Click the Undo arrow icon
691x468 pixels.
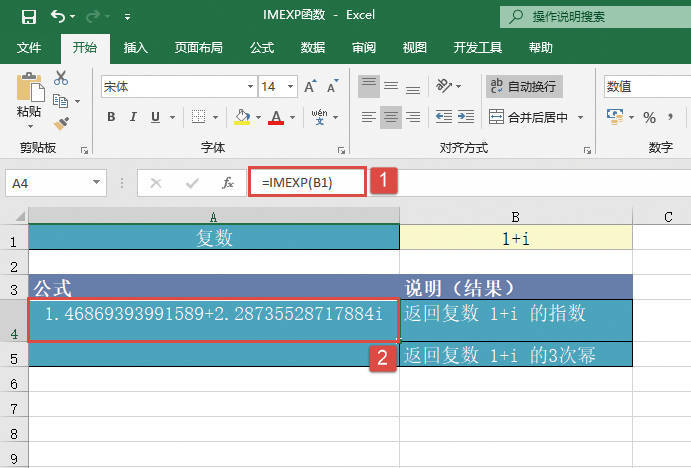pos(59,17)
